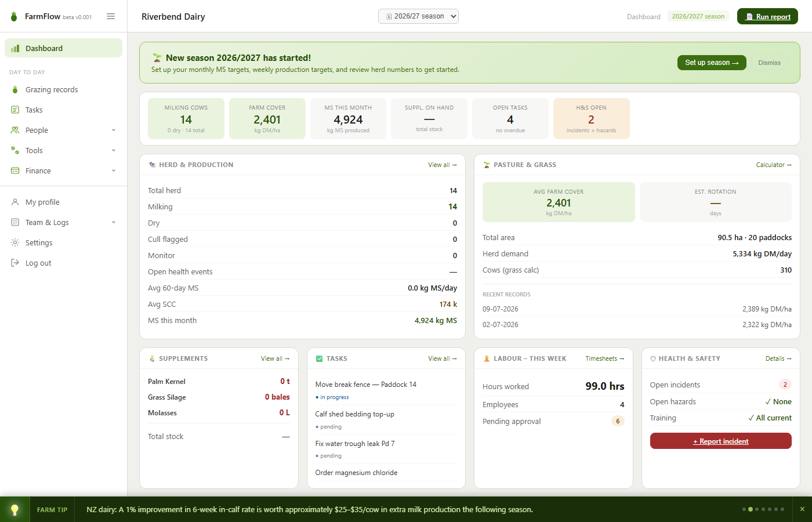Viewport: 812px width, 522px height.
Task: Click the Report incident button
Action: point(720,441)
